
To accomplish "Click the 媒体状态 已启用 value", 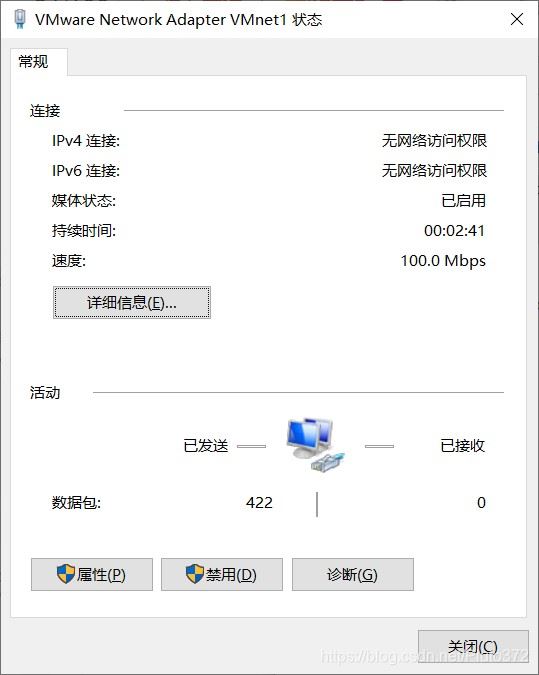I will [463, 201].
